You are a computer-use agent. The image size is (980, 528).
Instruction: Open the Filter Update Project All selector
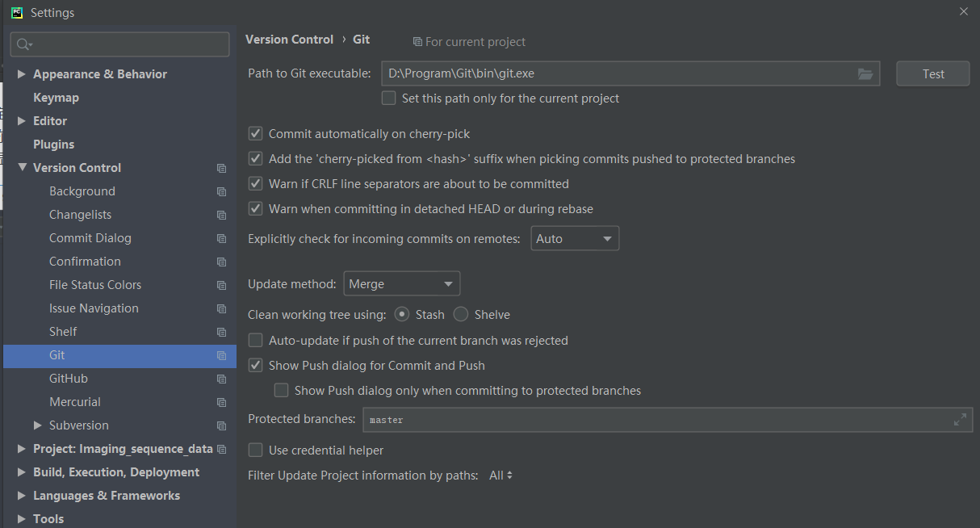[501, 476]
